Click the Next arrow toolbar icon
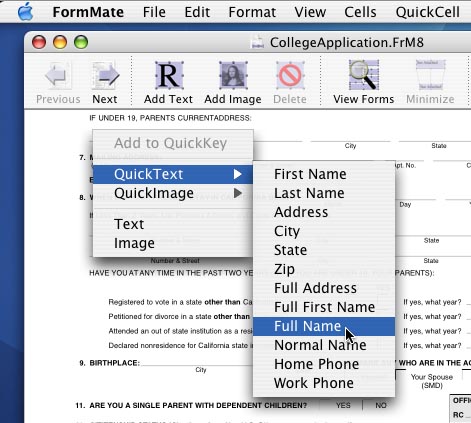The width and height of the screenshot is (471, 423). (x=105, y=75)
